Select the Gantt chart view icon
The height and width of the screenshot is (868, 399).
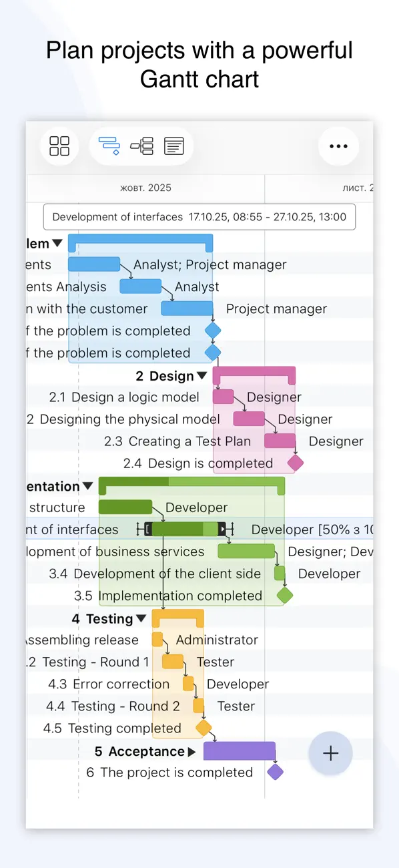109,146
